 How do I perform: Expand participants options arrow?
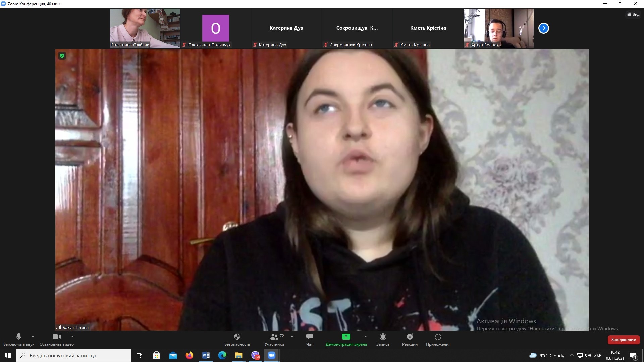(292, 337)
